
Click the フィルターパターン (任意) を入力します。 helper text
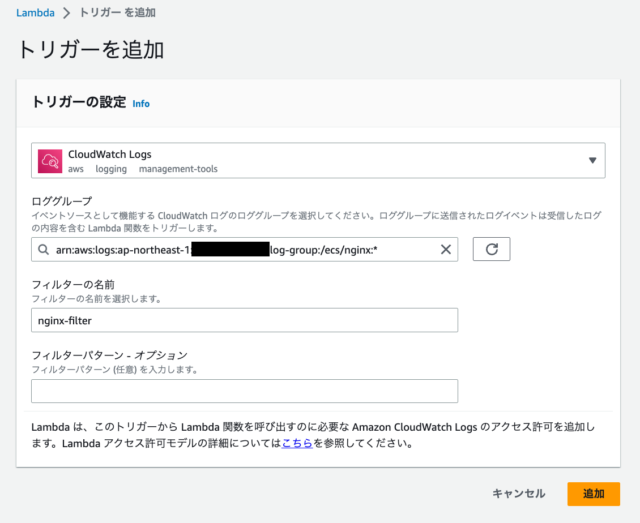(x=115, y=370)
